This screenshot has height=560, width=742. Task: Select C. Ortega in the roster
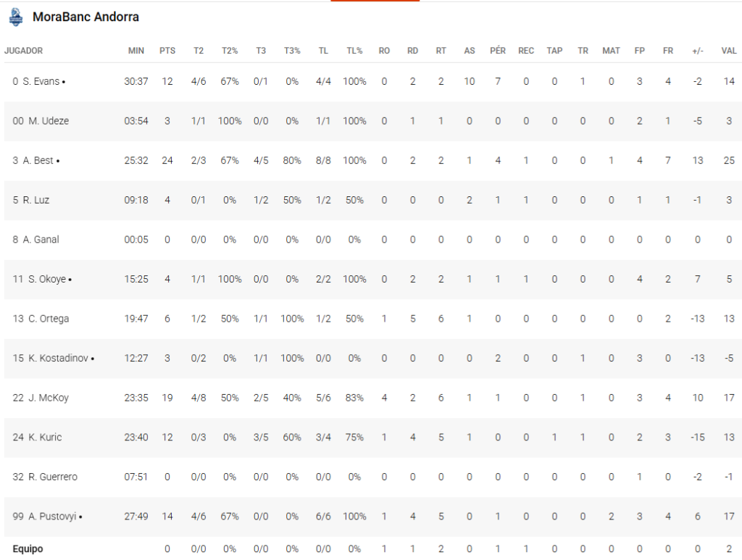(49, 319)
